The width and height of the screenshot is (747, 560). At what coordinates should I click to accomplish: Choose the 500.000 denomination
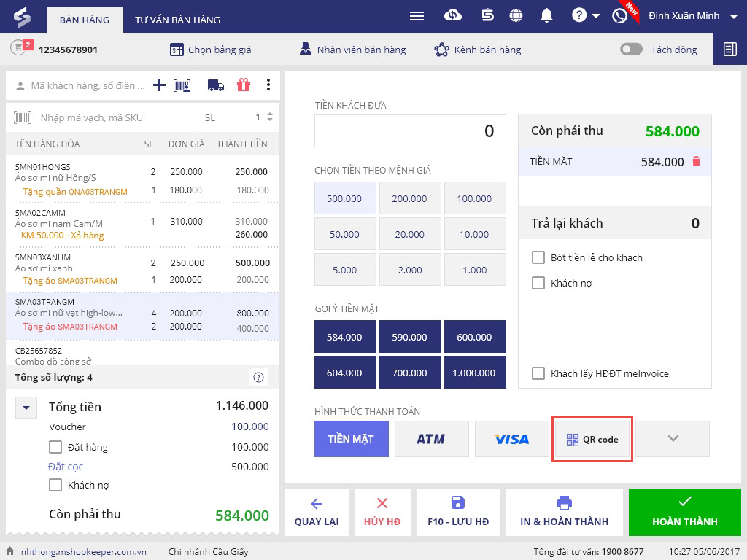tap(345, 198)
